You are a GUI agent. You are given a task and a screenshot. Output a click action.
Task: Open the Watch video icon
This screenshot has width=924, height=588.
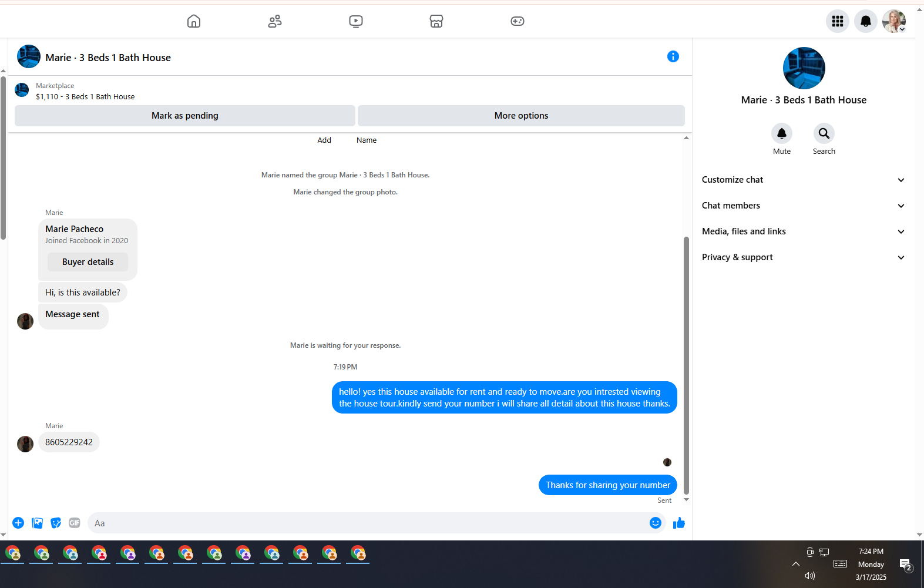(356, 21)
